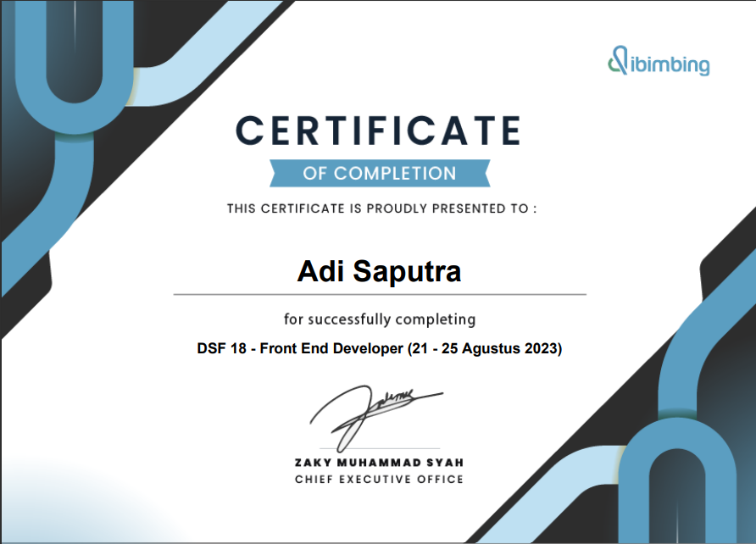Click the ibimbing logo icon
Image resolution: width=756 pixels, height=544 pixels.
(x=618, y=61)
